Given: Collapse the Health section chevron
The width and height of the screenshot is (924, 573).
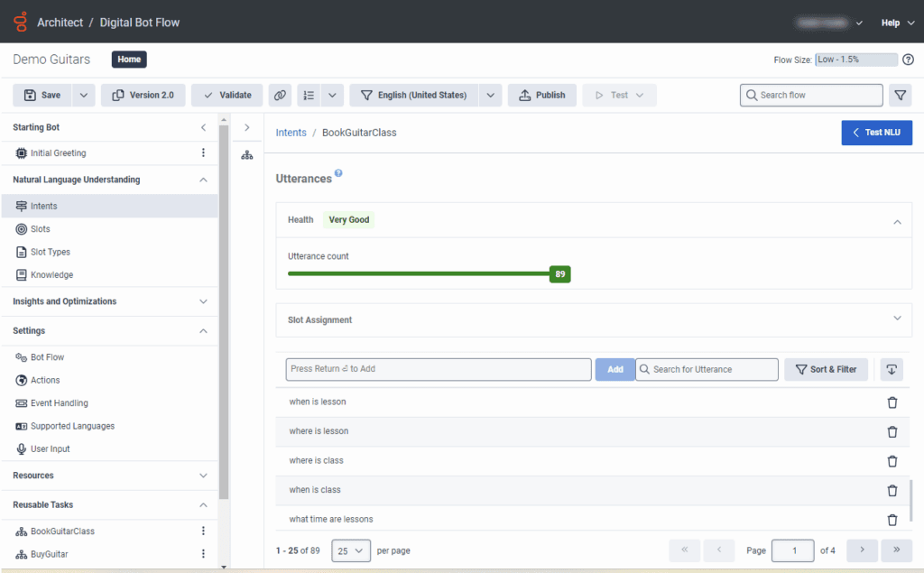Looking at the screenshot, I should [x=897, y=221].
